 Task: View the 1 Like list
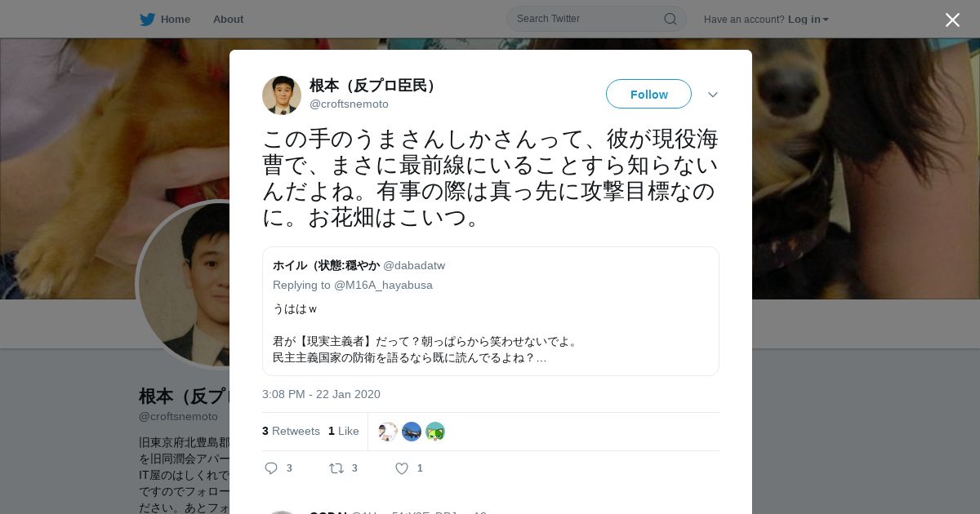point(343,431)
